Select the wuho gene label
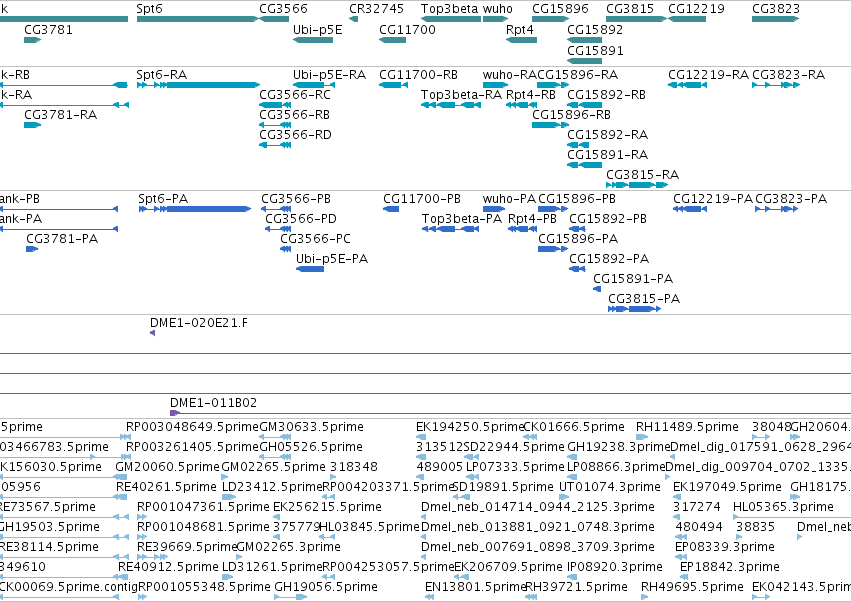 click(498, 9)
